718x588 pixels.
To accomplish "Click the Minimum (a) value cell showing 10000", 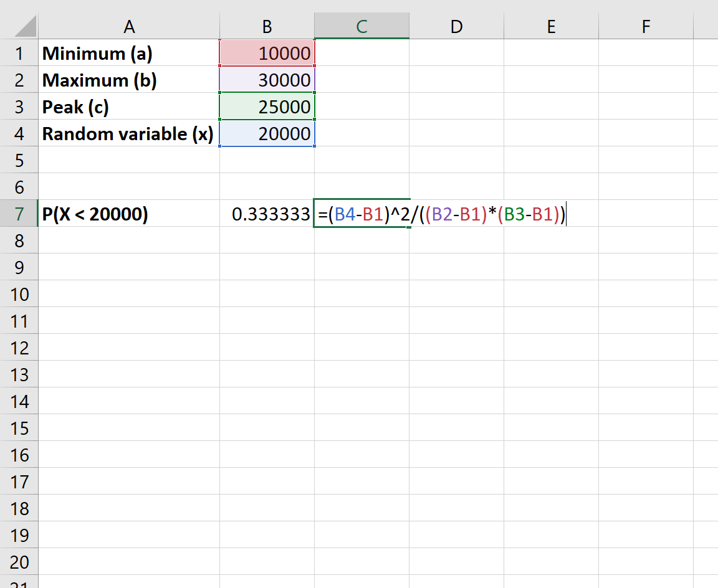I will click(267, 53).
